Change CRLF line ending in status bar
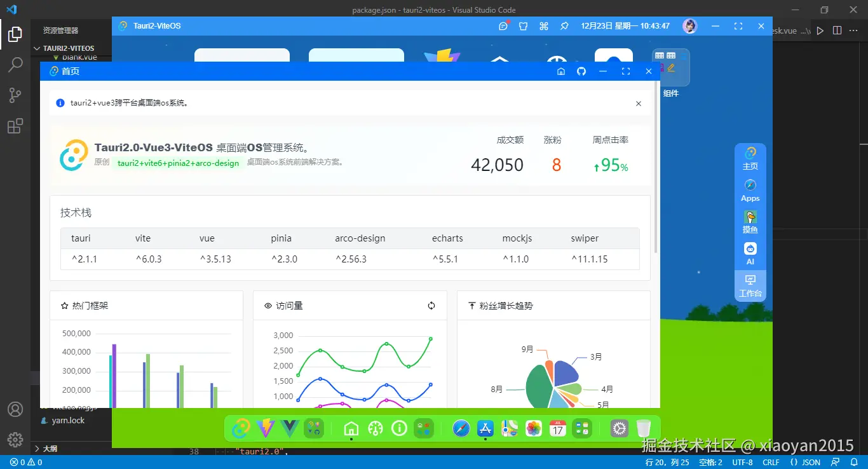 (x=771, y=462)
